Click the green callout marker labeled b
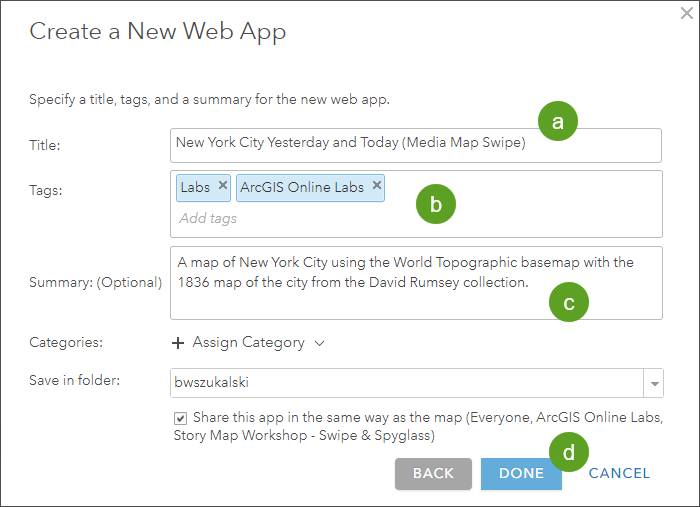Viewport: 700px width, 507px height. (435, 204)
